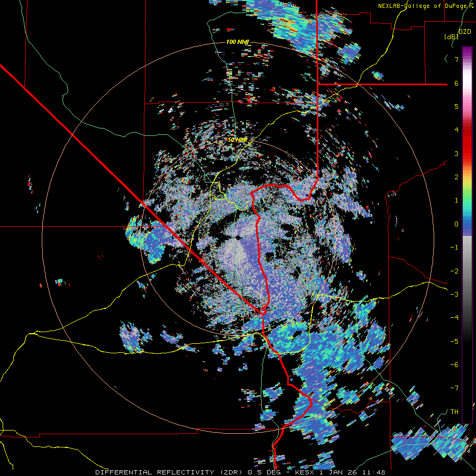Click the "2" value on the color scale

456,177
